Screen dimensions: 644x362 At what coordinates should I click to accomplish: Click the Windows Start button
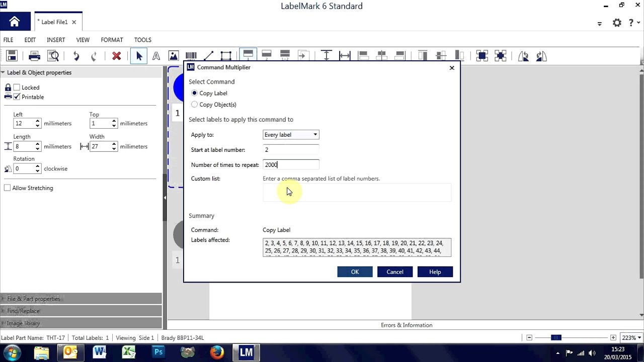12,352
